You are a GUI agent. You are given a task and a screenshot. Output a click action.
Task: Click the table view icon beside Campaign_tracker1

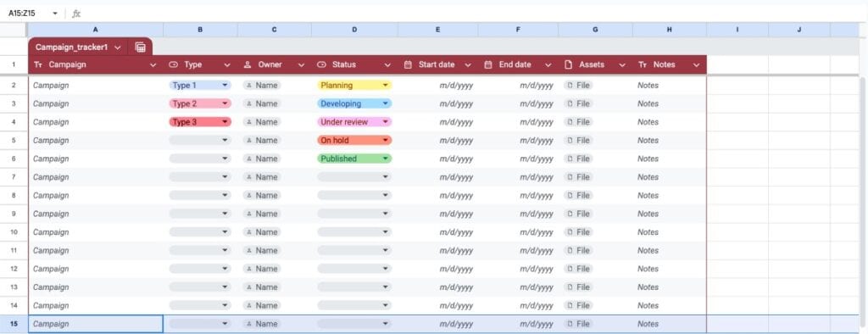click(x=141, y=47)
